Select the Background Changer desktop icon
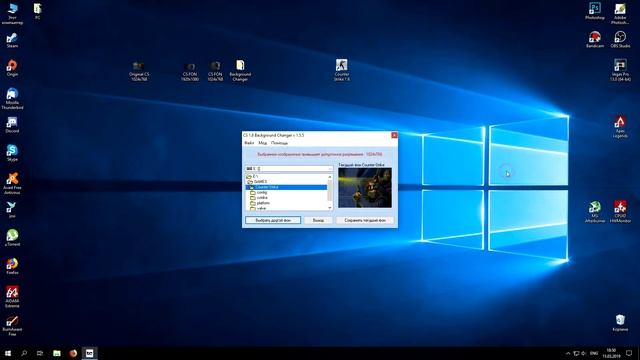Image resolution: width=640 pixels, height=360 pixels. click(240, 71)
